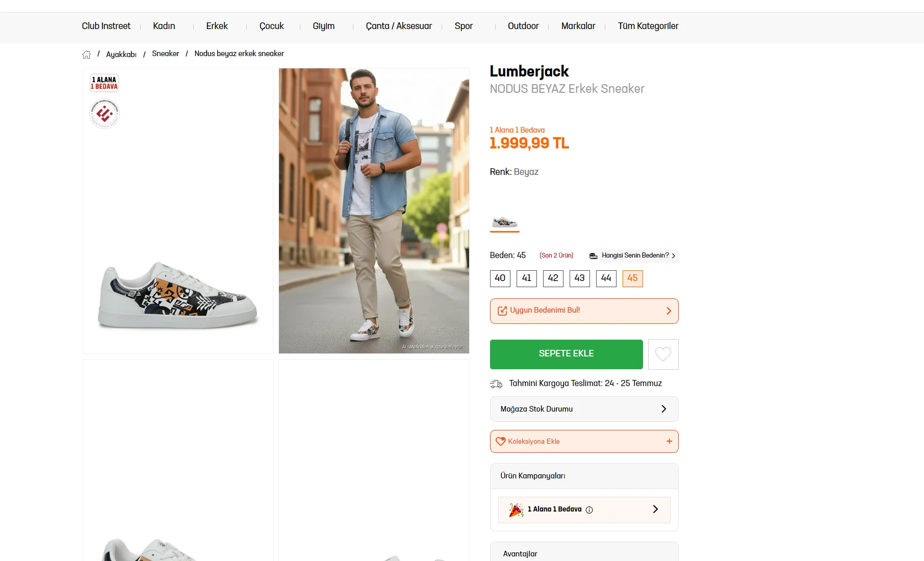The image size is (924, 561).
Task: Open the Erkek menu item
Action: click(217, 26)
